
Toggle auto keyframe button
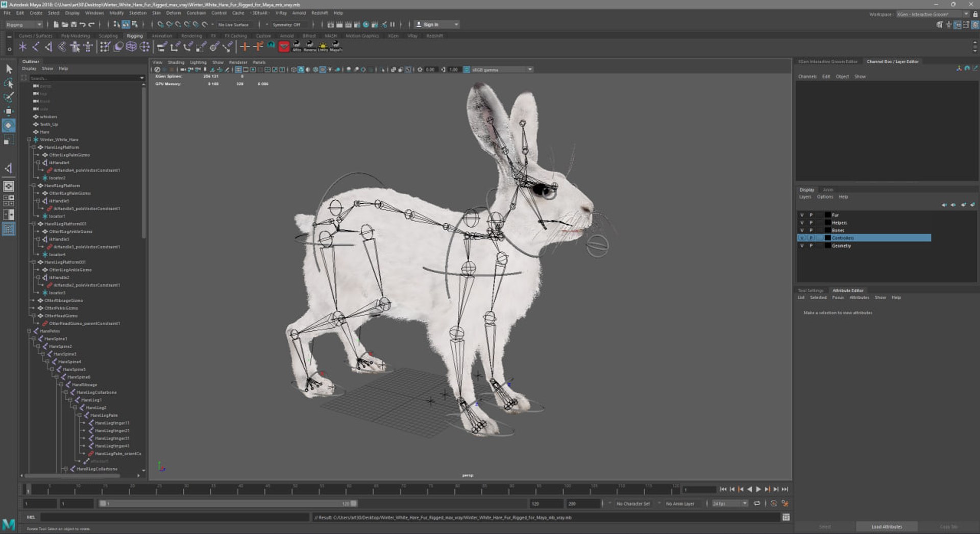pyautogui.click(x=774, y=503)
